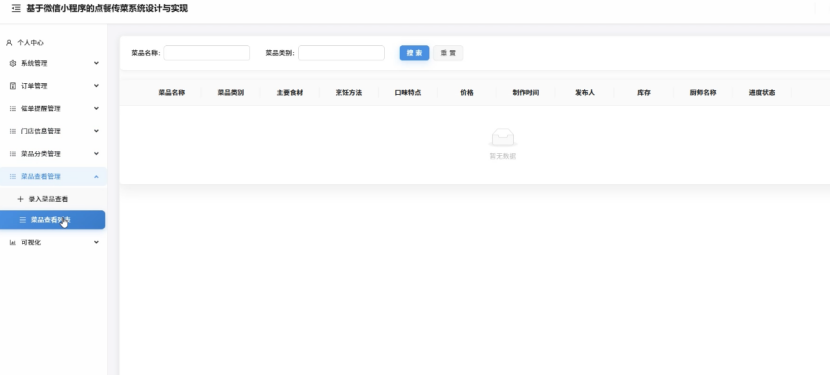Viewport: 830px width, 375px height.
Task: Click the gear icon beside 系统管理
Action: point(13,63)
